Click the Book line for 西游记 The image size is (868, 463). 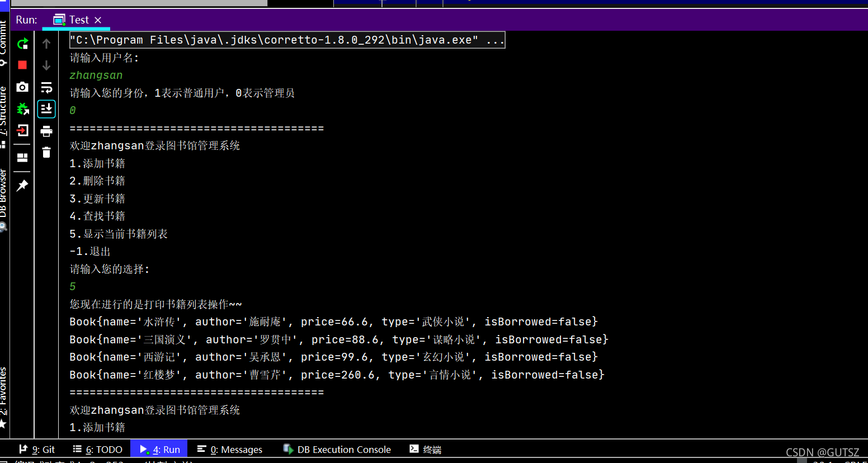334,357
